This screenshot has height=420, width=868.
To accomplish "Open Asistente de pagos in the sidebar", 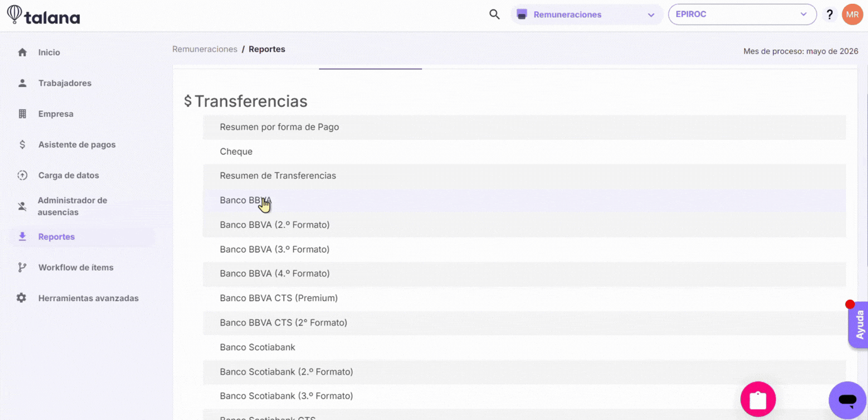I will tap(77, 145).
